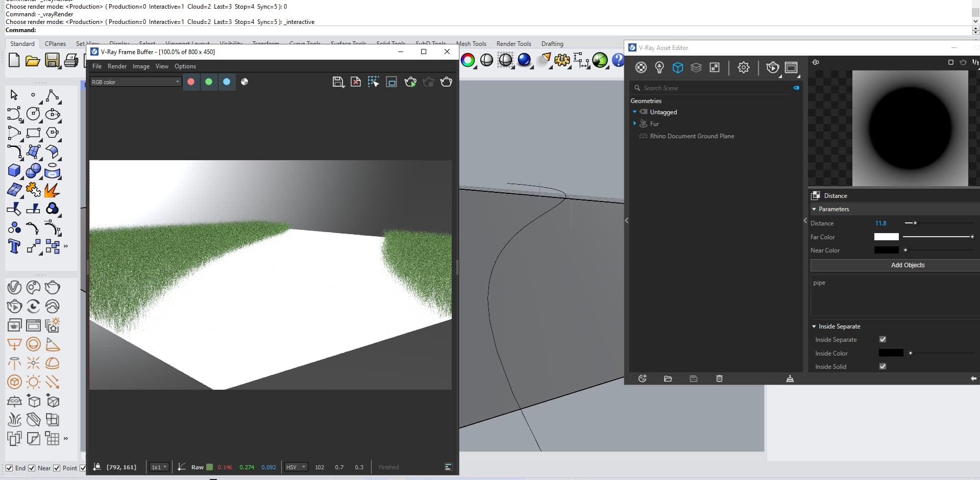
Task: Open the RGB color channel dropdown
Action: tap(135, 82)
